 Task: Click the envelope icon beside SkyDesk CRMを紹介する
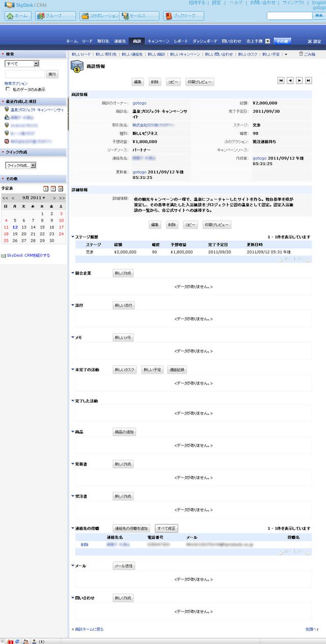point(4,256)
